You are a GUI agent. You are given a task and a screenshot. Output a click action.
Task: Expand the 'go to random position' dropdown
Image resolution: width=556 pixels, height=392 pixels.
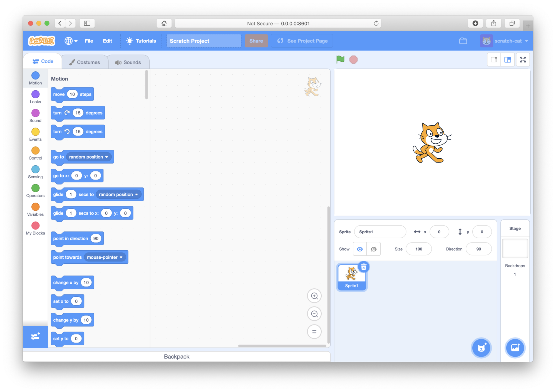pos(107,157)
